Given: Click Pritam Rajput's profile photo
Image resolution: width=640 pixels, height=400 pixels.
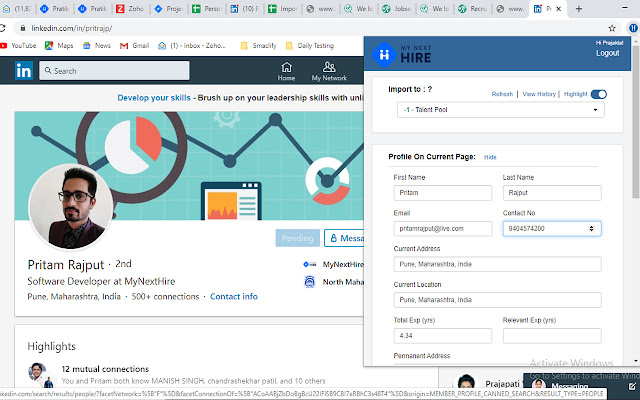Looking at the screenshot, I should tap(71, 207).
